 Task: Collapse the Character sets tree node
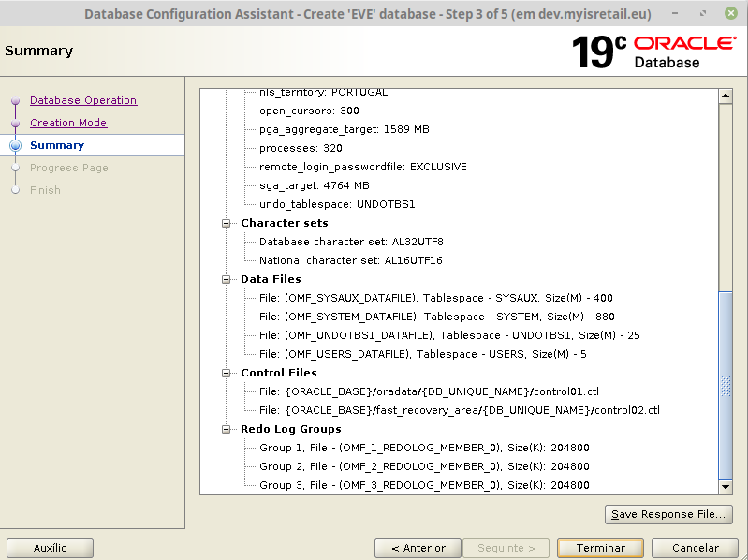click(x=227, y=223)
